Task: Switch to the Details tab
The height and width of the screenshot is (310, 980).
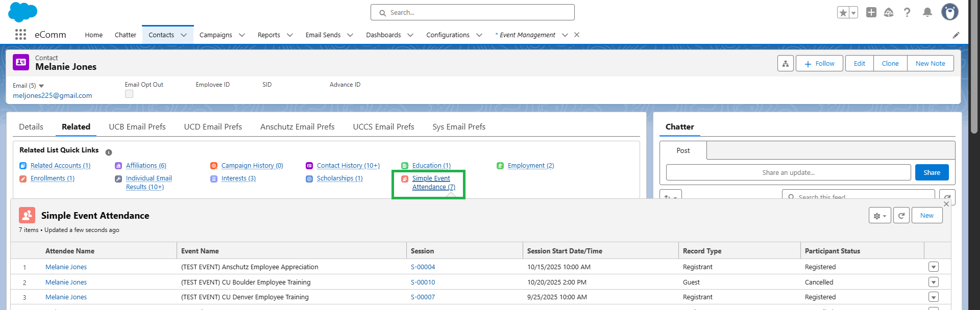Action: 31,126
